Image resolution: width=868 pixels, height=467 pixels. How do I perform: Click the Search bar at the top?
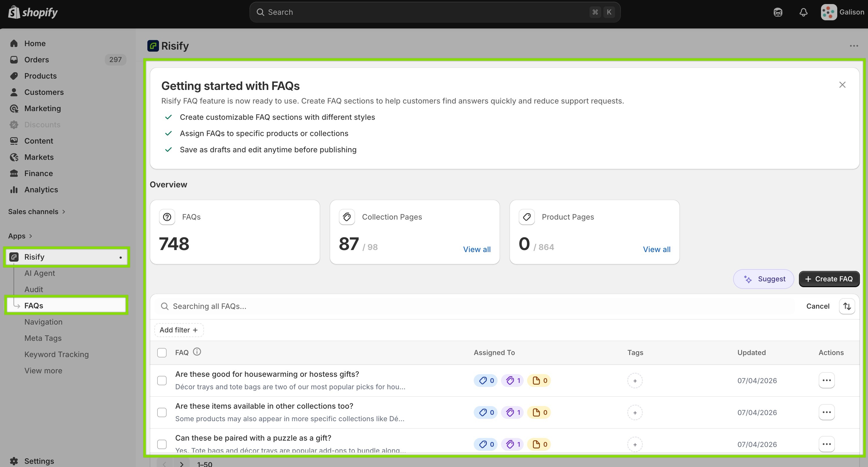click(x=435, y=12)
